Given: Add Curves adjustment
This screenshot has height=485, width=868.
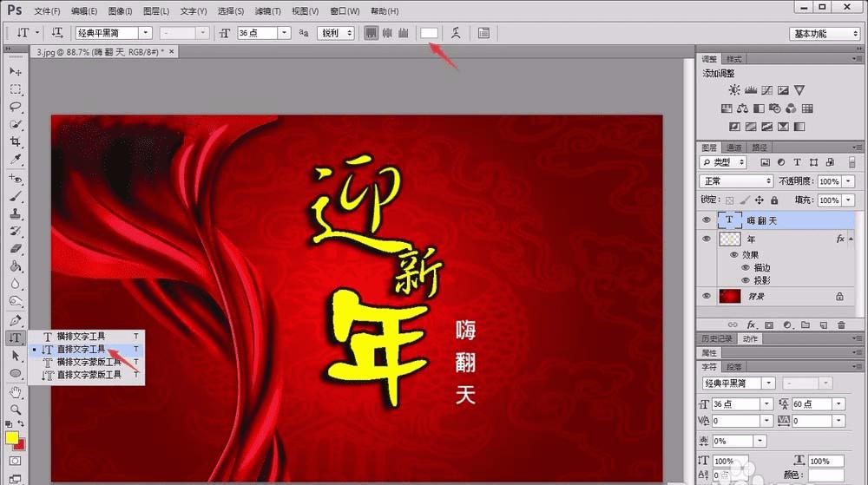Looking at the screenshot, I should (x=766, y=90).
